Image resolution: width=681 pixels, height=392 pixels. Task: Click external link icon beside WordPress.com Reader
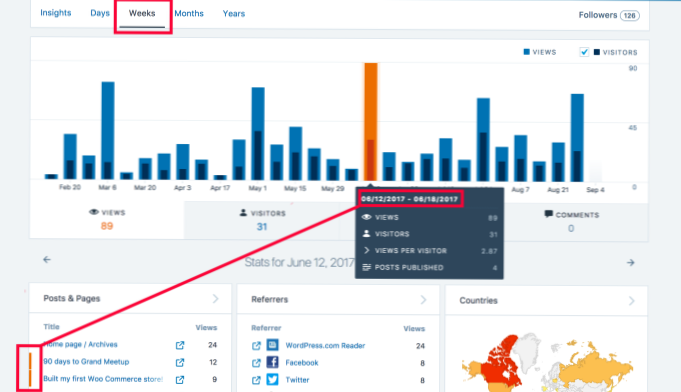pyautogui.click(x=256, y=346)
